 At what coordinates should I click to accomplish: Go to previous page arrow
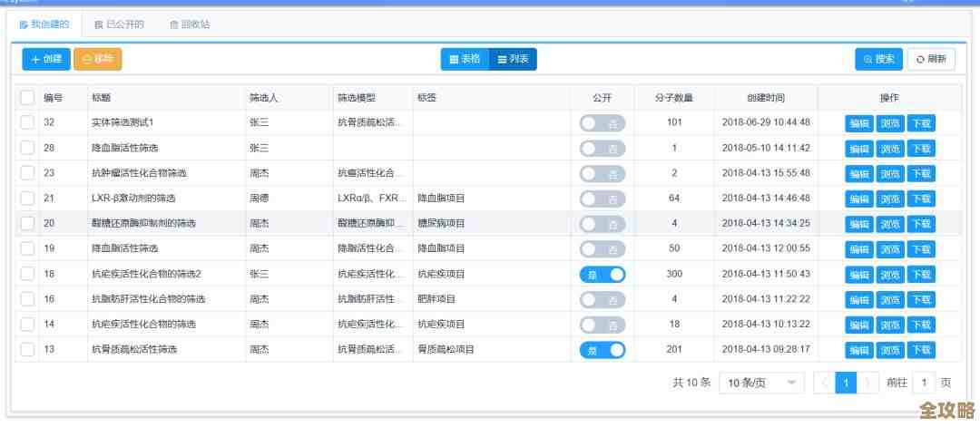click(x=825, y=383)
